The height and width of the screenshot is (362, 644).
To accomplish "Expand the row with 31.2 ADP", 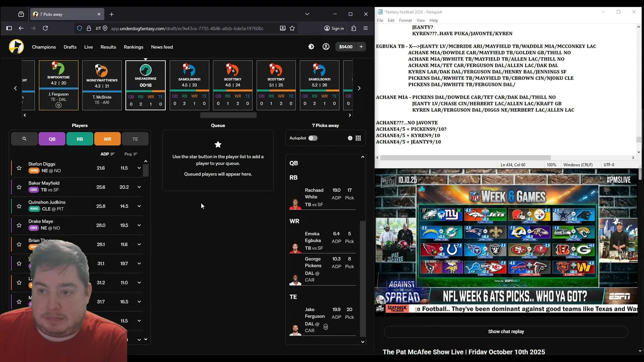I will coord(139,283).
